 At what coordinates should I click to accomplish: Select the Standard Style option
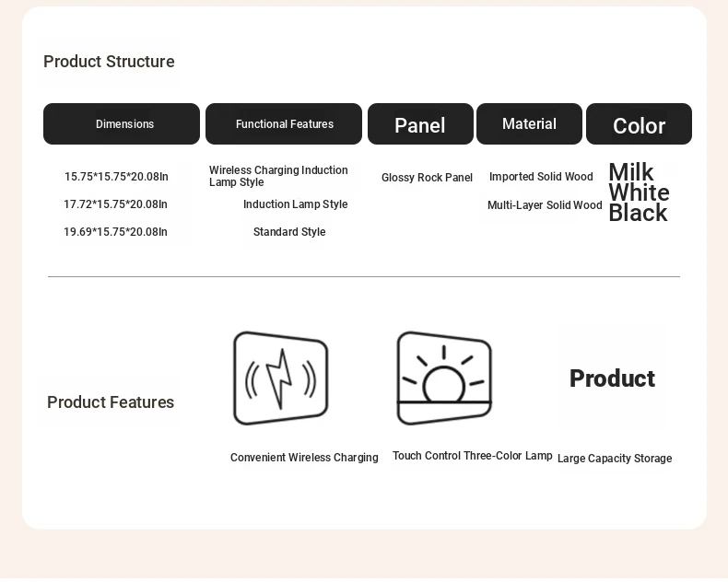coord(289,232)
